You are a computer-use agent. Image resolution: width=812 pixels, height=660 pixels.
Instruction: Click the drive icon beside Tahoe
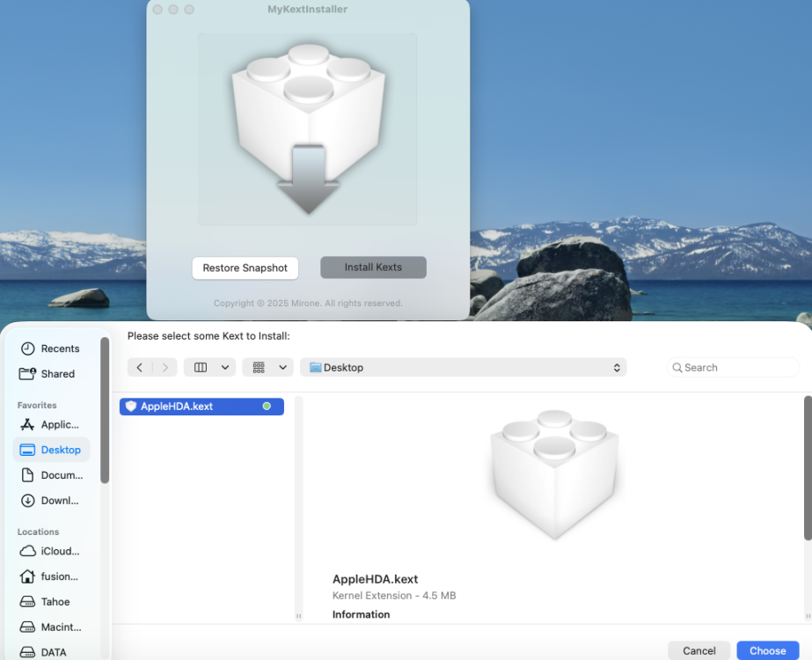(x=27, y=602)
